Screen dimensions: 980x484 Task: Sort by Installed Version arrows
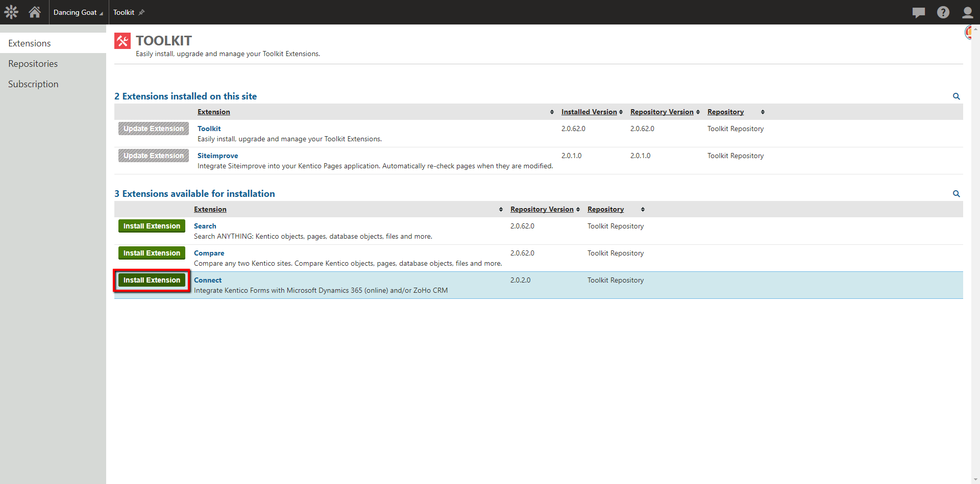point(621,112)
